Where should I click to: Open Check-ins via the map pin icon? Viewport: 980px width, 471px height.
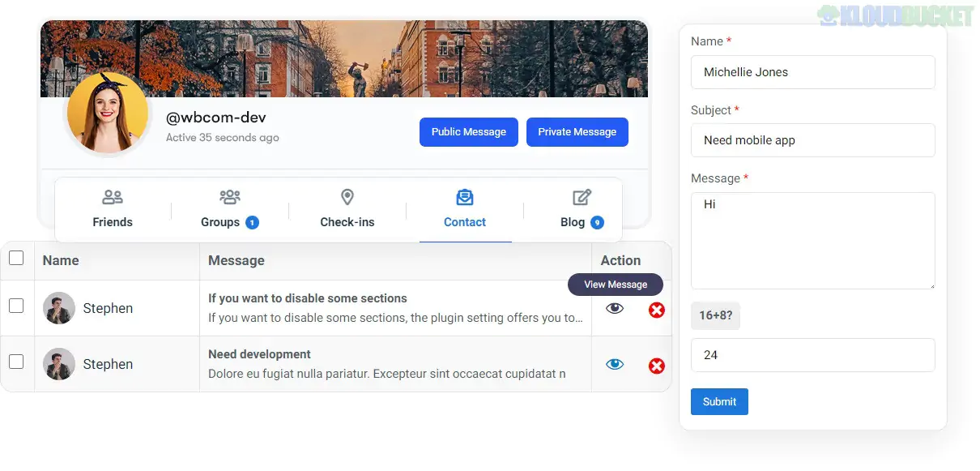coord(347,196)
